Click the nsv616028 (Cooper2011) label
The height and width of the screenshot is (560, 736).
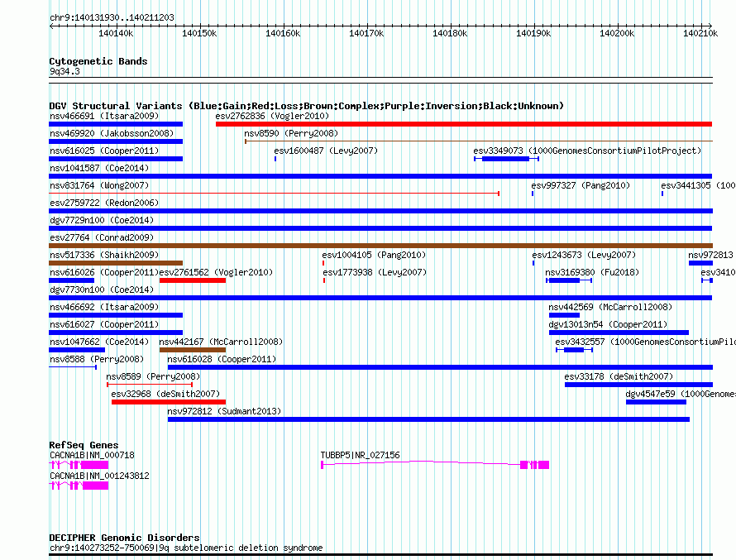pos(222,359)
